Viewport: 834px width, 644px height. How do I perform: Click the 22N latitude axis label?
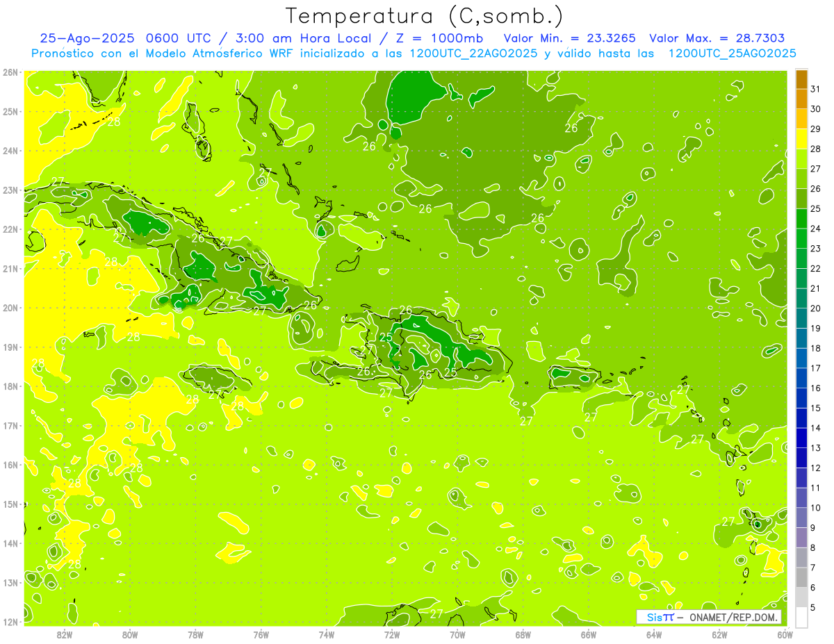(x=10, y=229)
